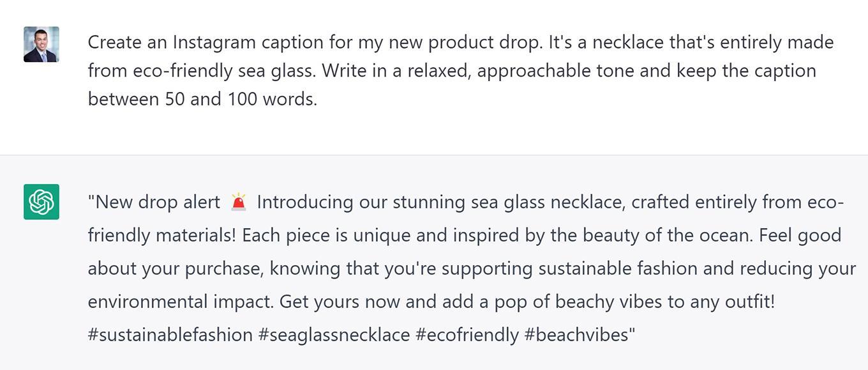
Task: Click the #ecofriendly hashtag
Action: tap(467, 335)
